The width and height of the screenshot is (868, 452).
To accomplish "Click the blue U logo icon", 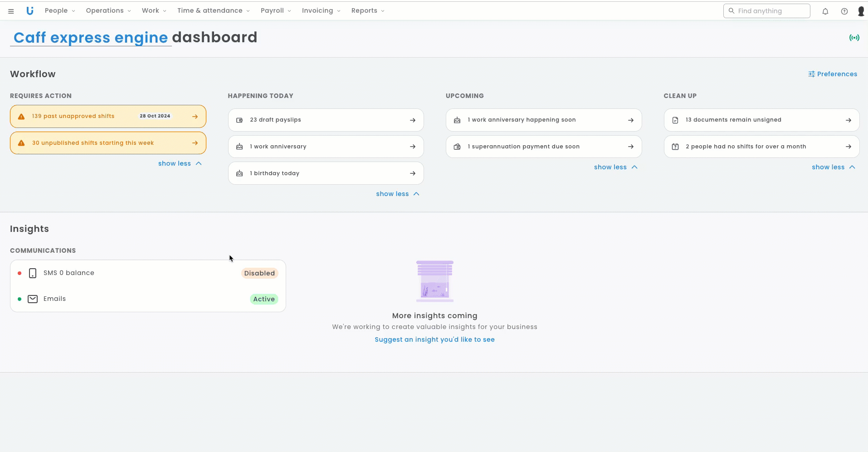I will (30, 11).
